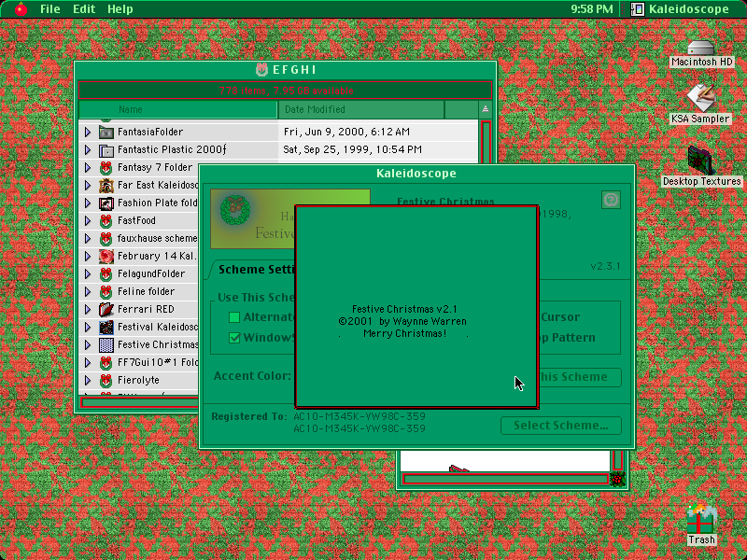The height and width of the screenshot is (560, 747).
Task: Dismiss the Festive Christmas v2.1 about box
Action: (416, 307)
